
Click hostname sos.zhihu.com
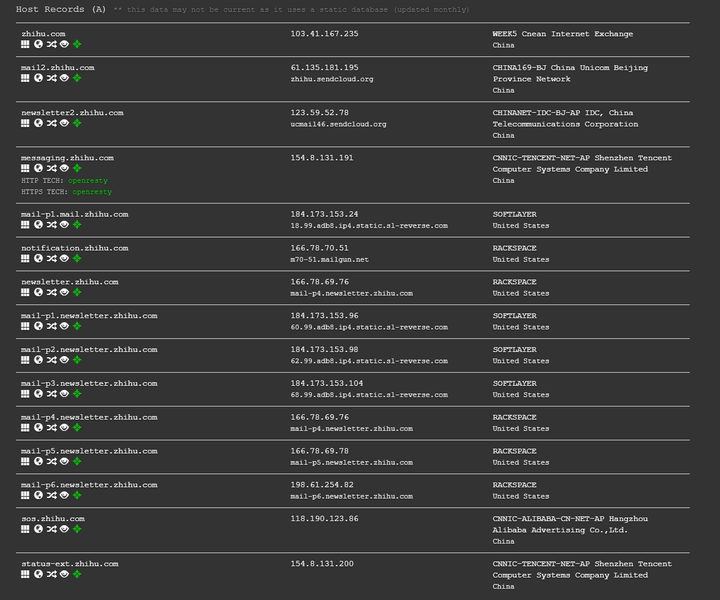53,518
